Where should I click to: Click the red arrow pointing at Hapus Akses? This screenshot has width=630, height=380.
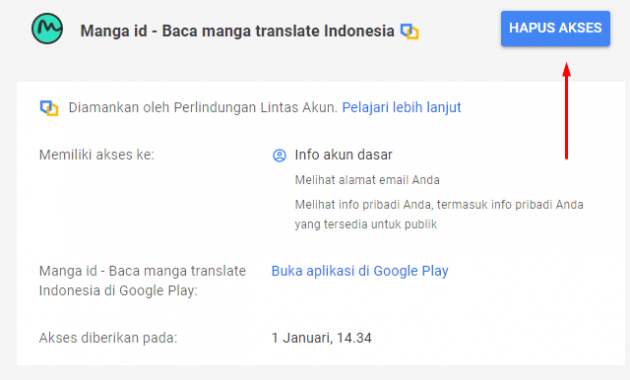click(x=567, y=110)
